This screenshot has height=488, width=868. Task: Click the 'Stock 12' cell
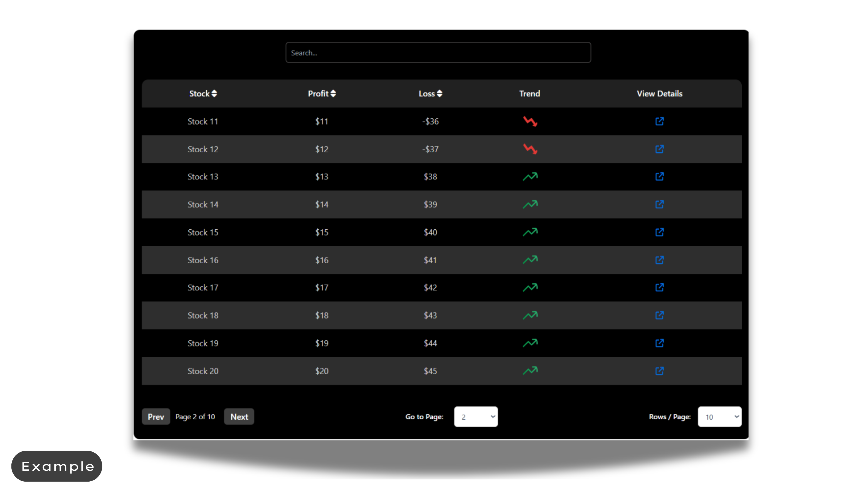(x=203, y=149)
